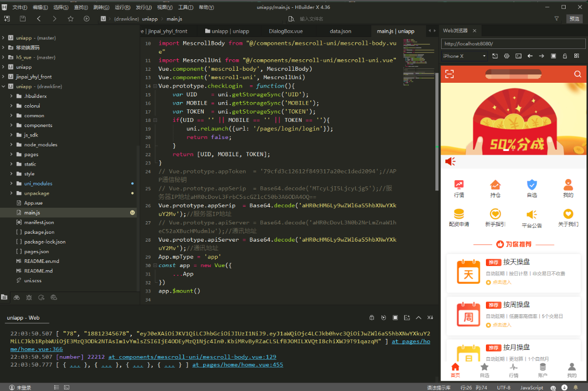Image resolution: width=588 pixels, height=391 pixels.
Task: Click the browser QR grid icon
Action: [x=577, y=56]
